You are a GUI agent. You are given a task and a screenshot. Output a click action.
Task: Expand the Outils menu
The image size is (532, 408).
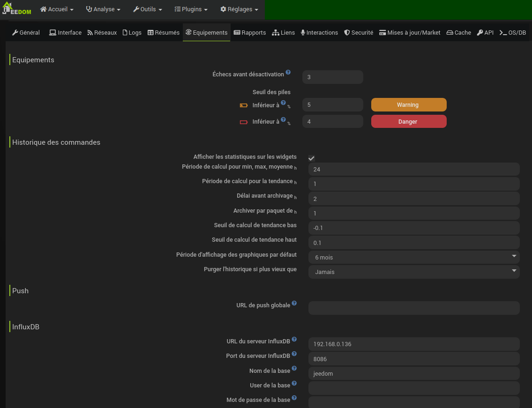pyautogui.click(x=148, y=9)
